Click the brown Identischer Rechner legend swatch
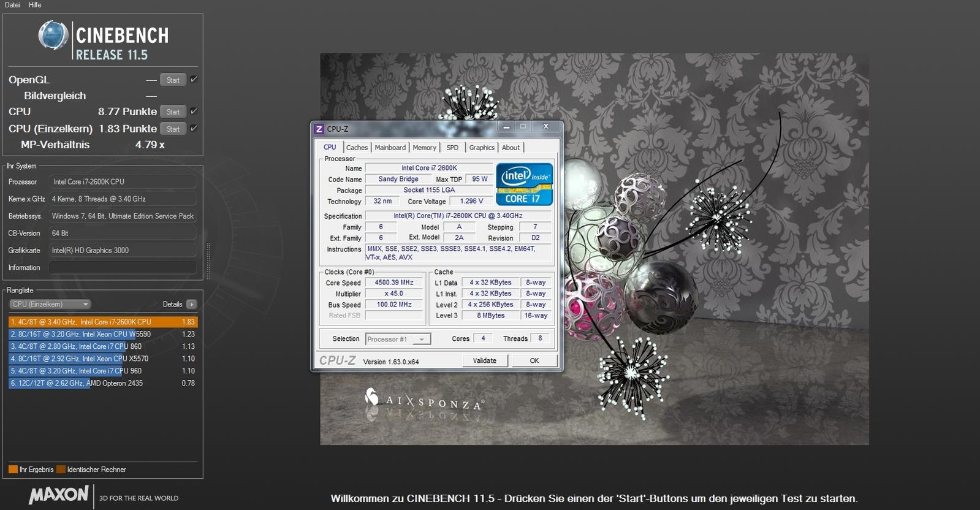The image size is (980, 510). tap(61, 470)
